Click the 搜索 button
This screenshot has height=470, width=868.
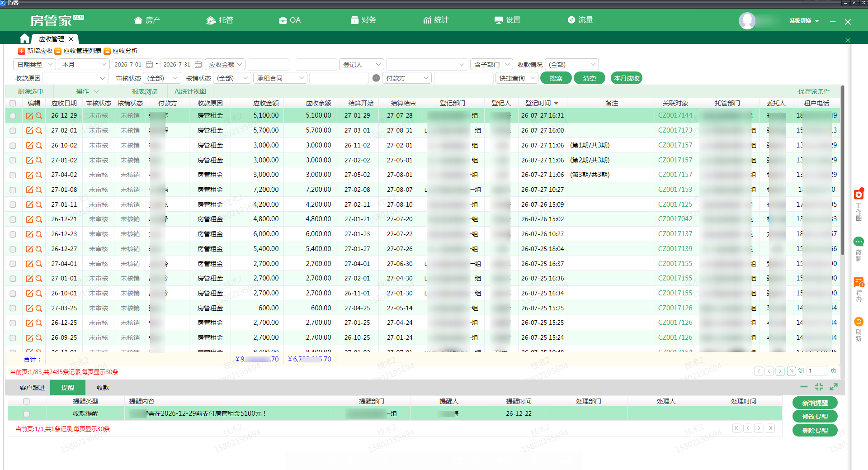click(556, 78)
